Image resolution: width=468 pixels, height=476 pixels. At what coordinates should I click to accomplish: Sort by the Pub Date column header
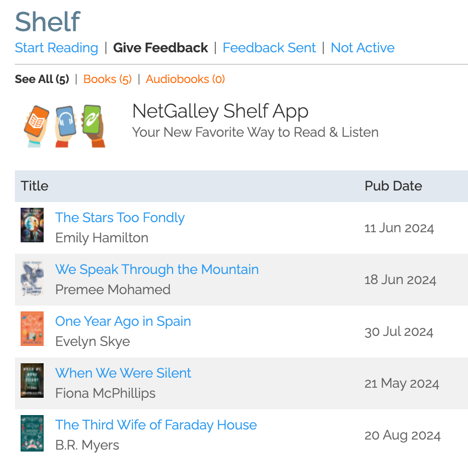point(393,186)
